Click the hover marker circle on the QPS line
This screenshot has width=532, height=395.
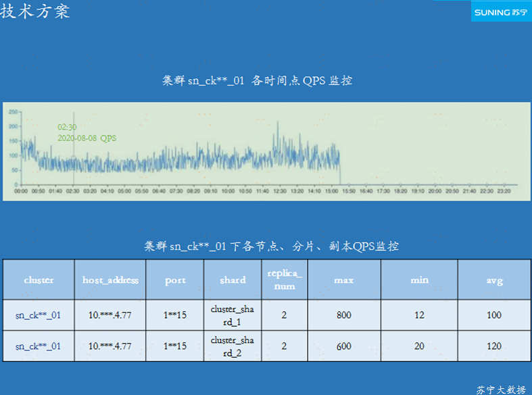73,158
